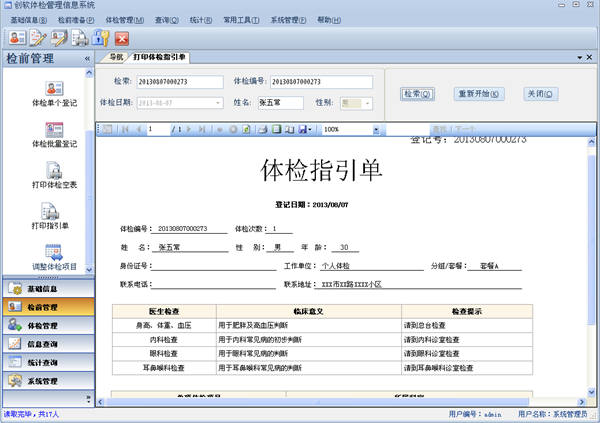Go to first report page

point(125,129)
